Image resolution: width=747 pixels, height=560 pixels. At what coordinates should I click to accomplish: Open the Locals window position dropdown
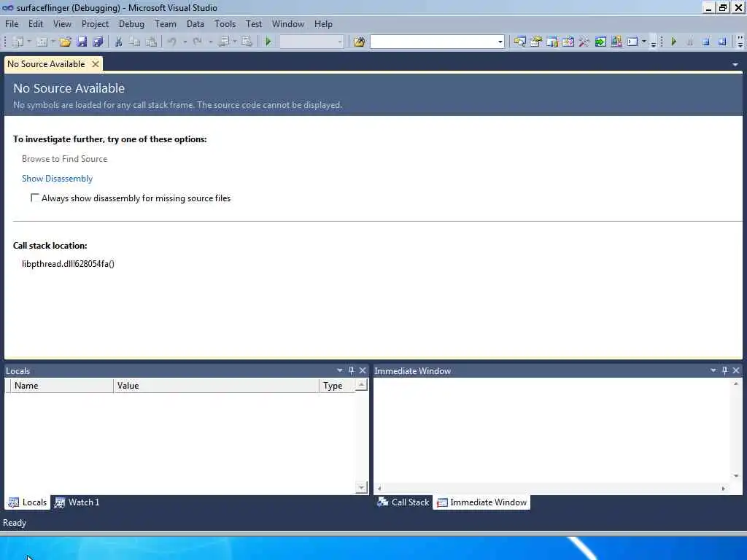point(340,370)
